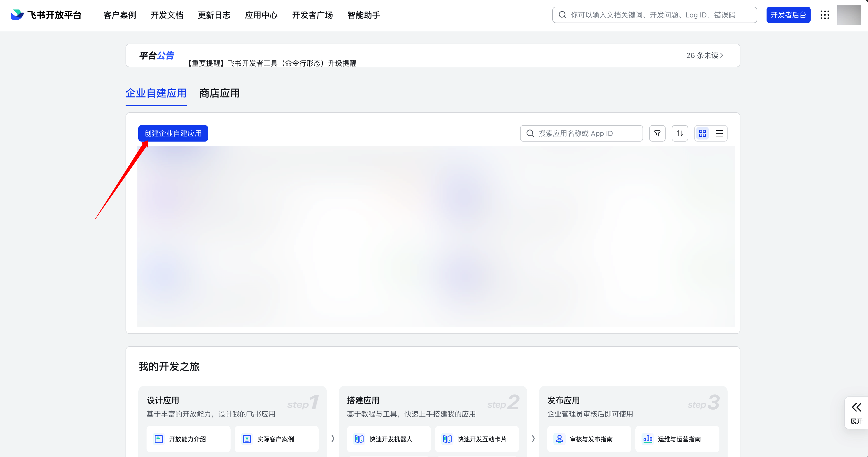This screenshot has width=868, height=457.
Task: Open 开放能力介绍 under 设计应用
Action: [188, 439]
